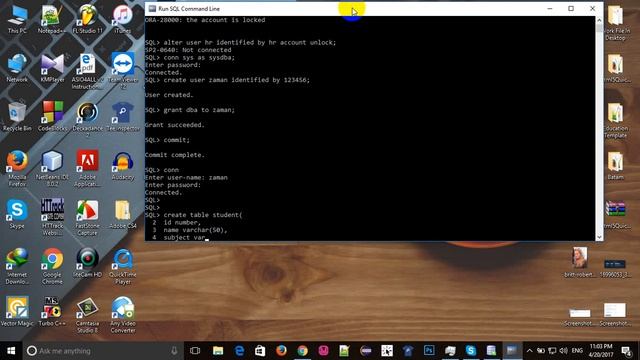Click scroll-up arrow in SQL window

click(x=599, y=20)
